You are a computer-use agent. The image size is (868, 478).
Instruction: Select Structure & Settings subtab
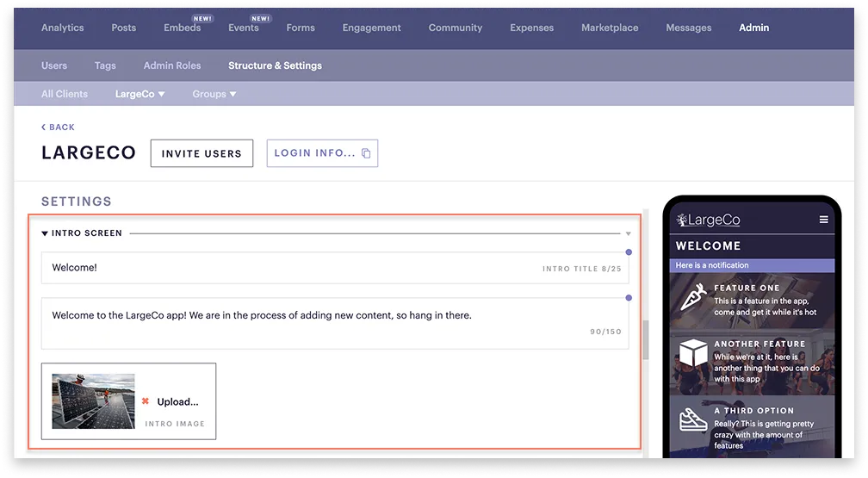[x=276, y=65]
